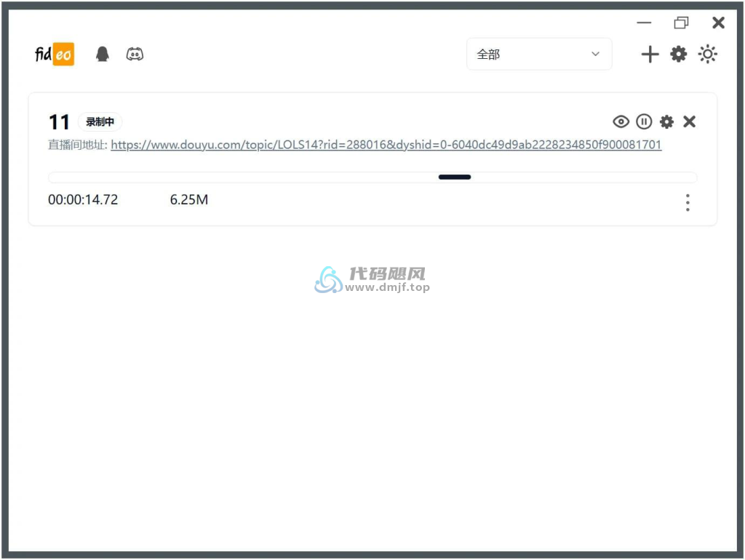Remove stream 11 with X icon

689,121
